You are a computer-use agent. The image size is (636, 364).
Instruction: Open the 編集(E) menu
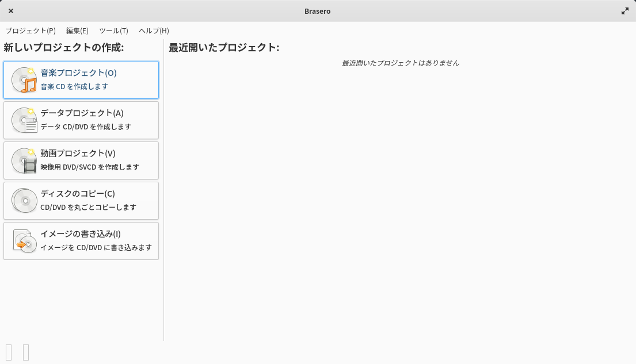point(77,31)
